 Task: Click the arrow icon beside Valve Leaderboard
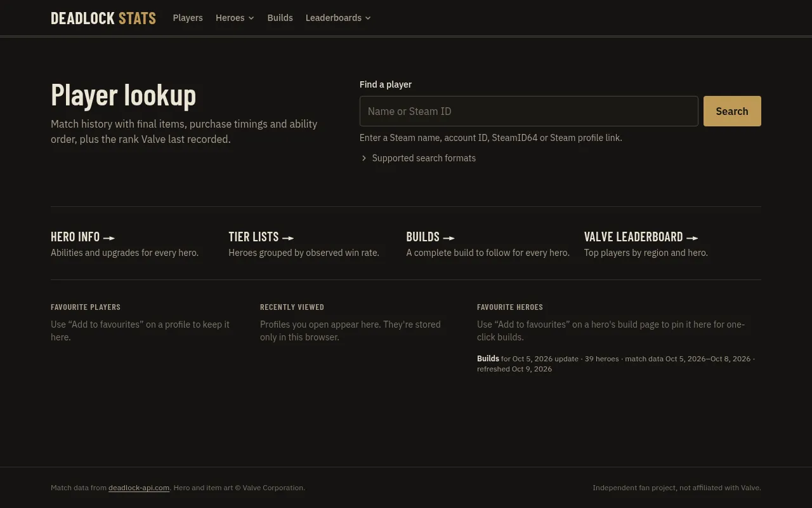(x=692, y=238)
